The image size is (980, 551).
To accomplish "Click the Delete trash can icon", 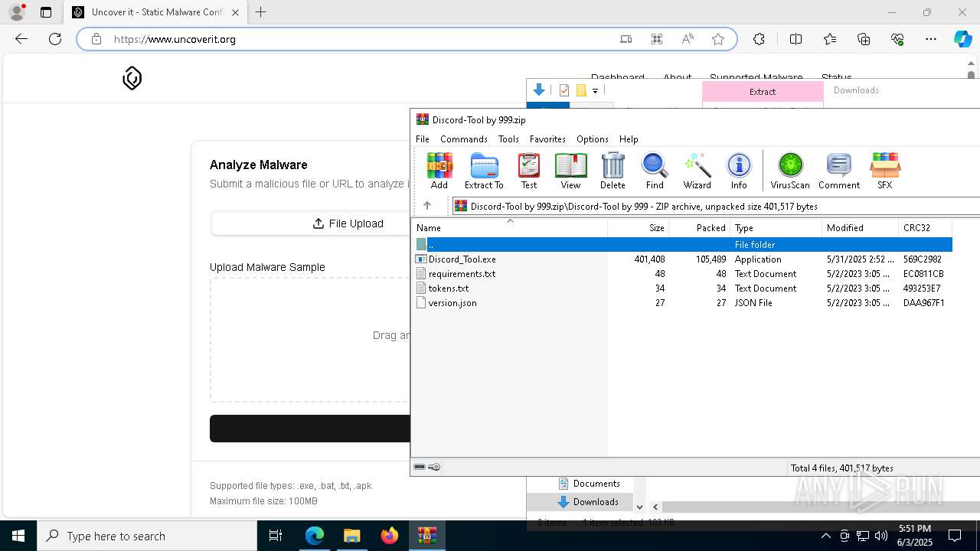I will tap(612, 170).
